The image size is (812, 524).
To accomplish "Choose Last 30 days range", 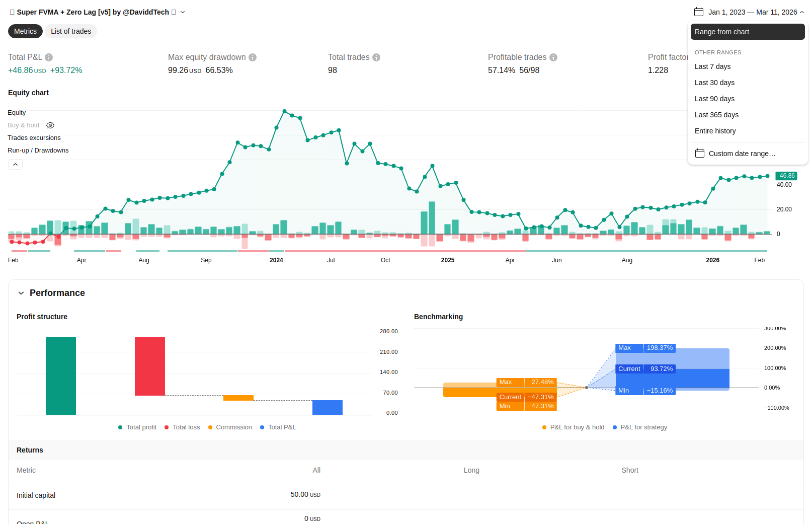I will coord(714,83).
